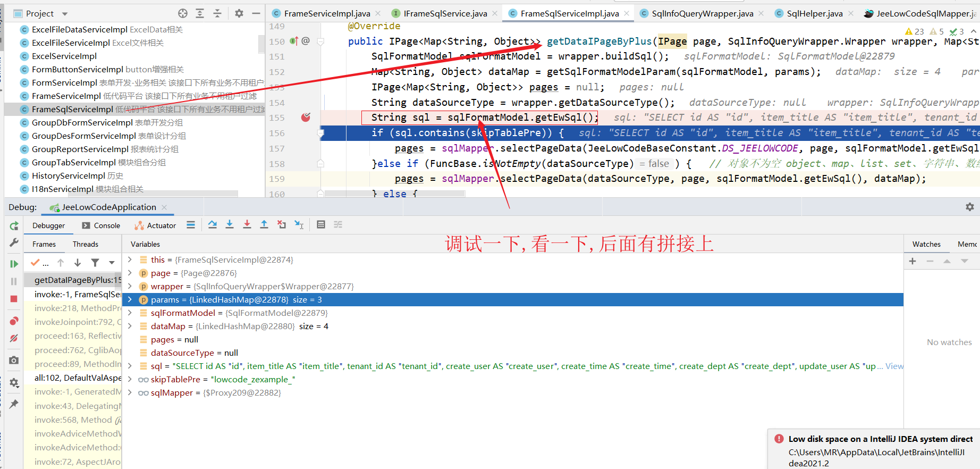Viewport: 980px width, 469px height.
Task: Expand the params variable node
Action: tap(130, 300)
